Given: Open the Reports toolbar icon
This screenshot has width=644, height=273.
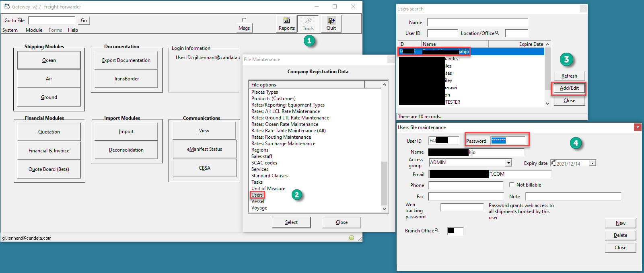Looking at the screenshot, I should (286, 24).
